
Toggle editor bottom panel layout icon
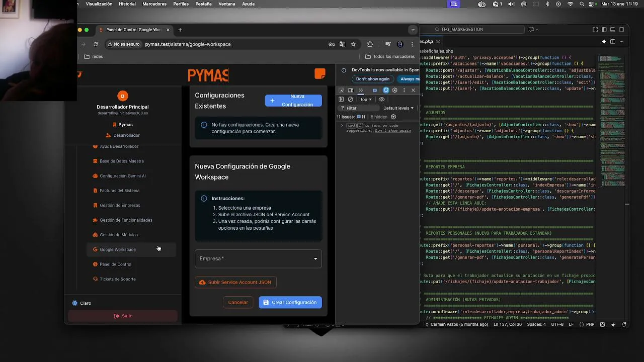point(613,30)
